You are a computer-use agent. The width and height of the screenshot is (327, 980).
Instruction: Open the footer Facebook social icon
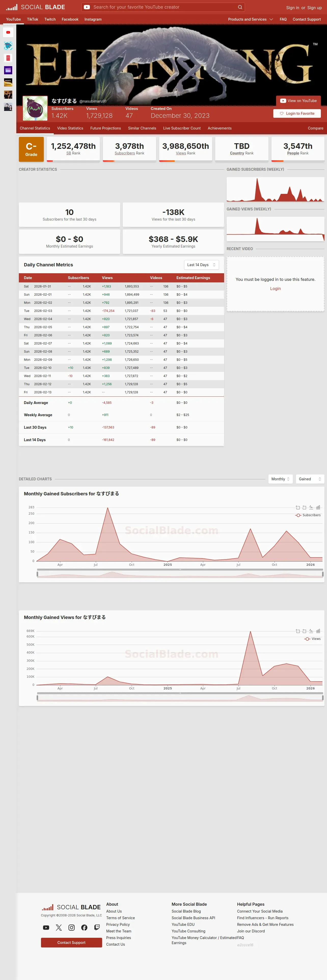(84, 928)
